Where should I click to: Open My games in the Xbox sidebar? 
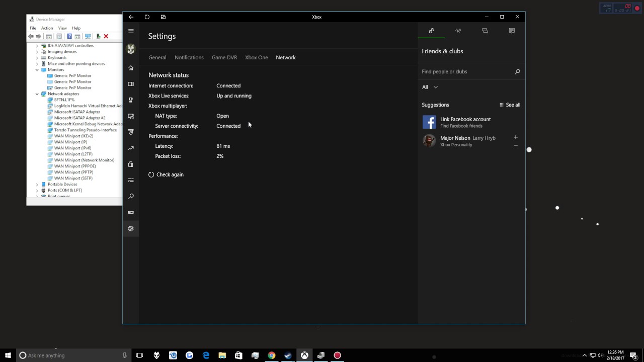point(131,84)
